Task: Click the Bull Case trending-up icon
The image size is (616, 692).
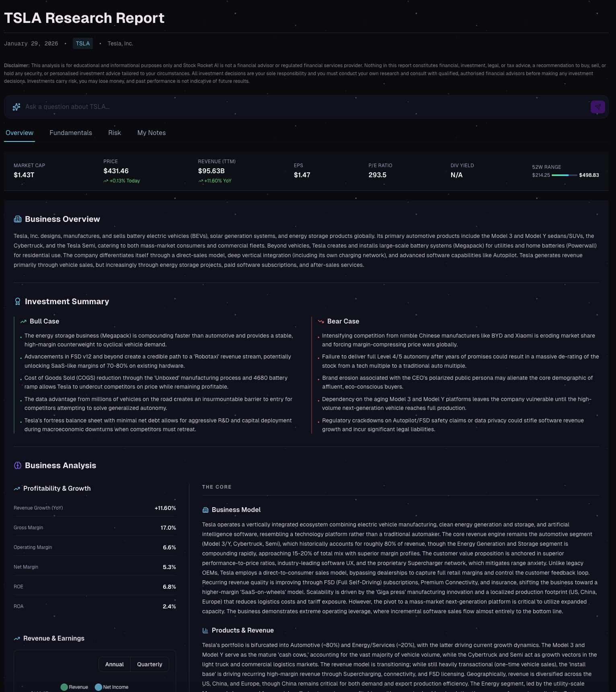Action: click(x=23, y=321)
